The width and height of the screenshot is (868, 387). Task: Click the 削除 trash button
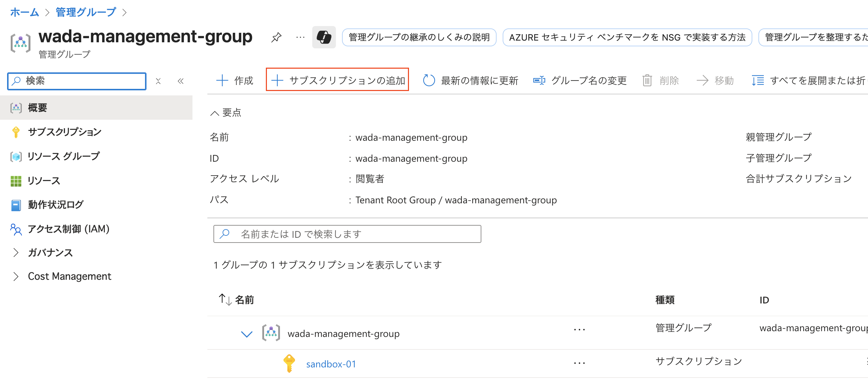tap(661, 81)
